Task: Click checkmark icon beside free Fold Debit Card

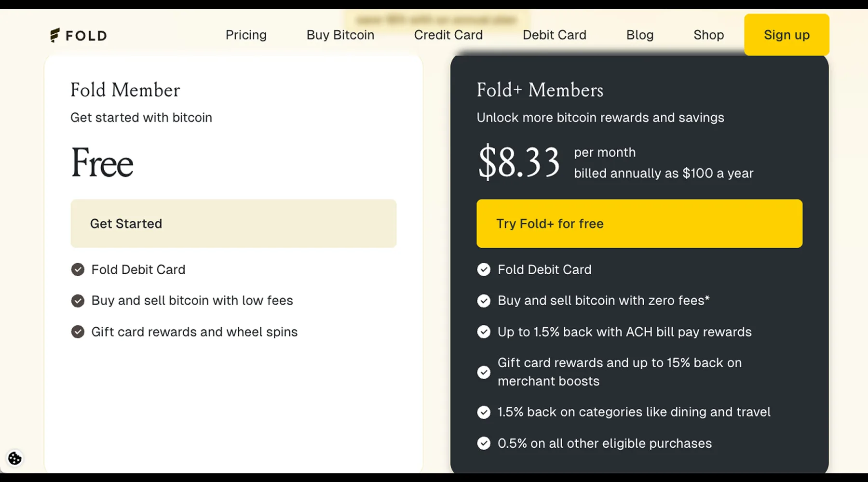Action: 78,269
